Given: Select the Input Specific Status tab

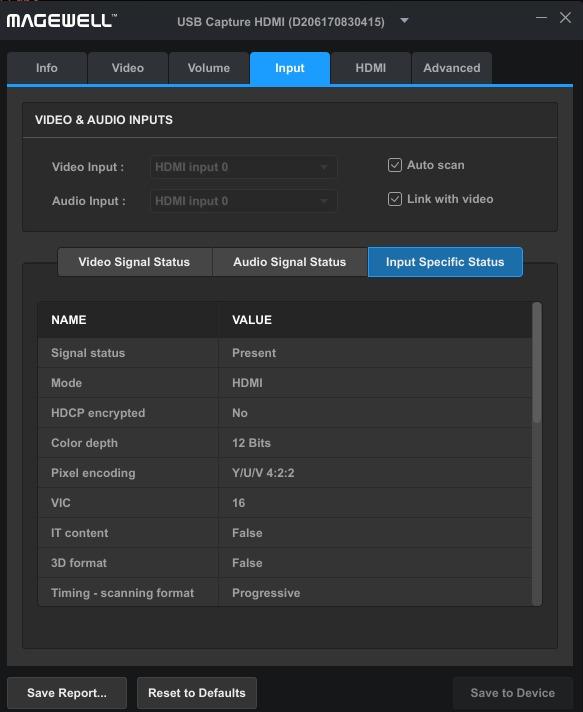Looking at the screenshot, I should [x=445, y=262].
